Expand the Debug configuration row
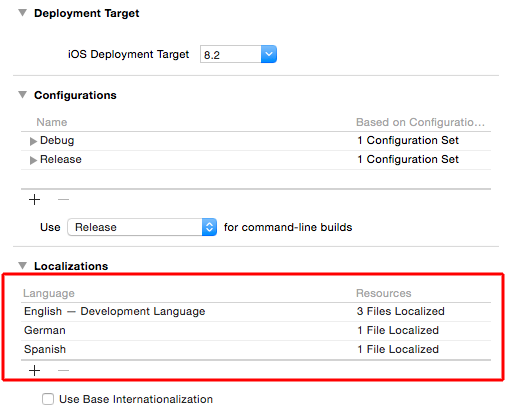The height and width of the screenshot is (414, 512). click(33, 141)
